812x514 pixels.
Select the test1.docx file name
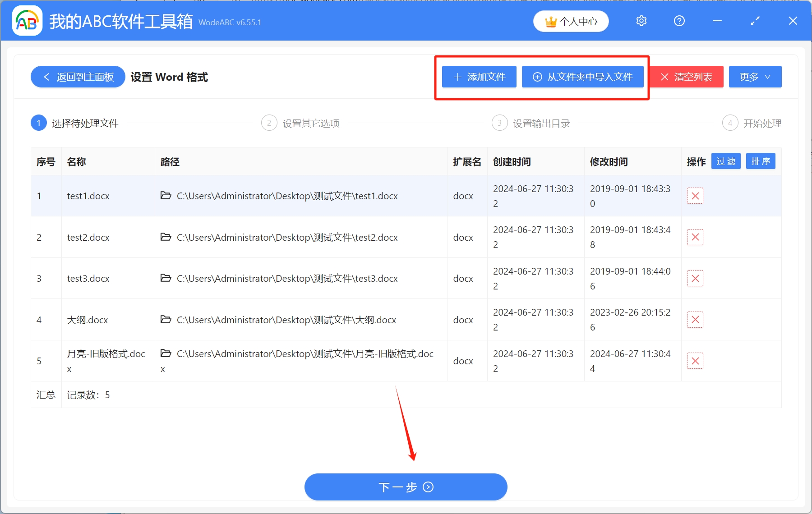click(88, 196)
